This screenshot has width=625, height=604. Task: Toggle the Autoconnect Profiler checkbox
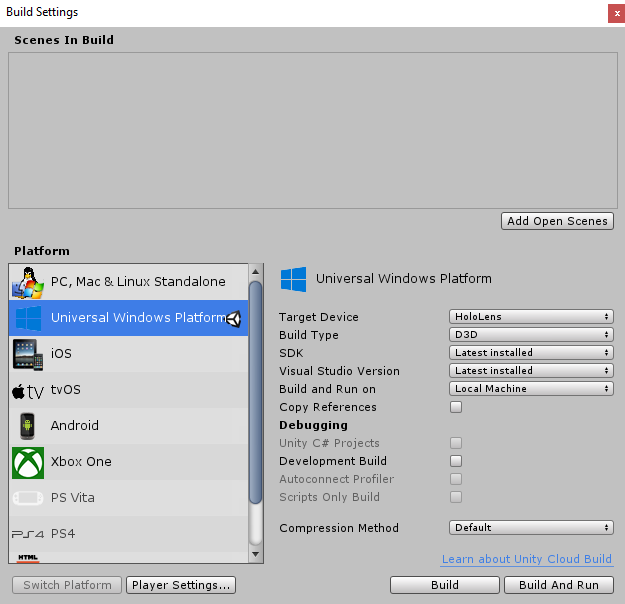pyautogui.click(x=456, y=479)
